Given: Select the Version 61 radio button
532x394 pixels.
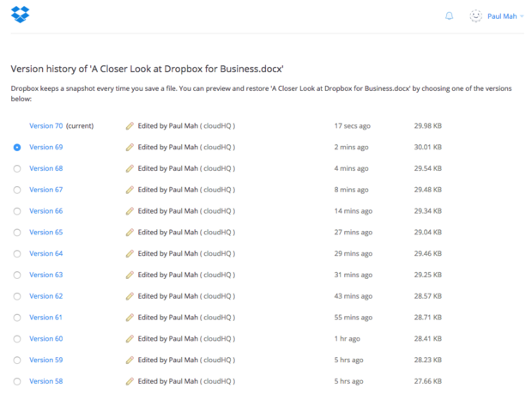Looking at the screenshot, I should coord(17,318).
